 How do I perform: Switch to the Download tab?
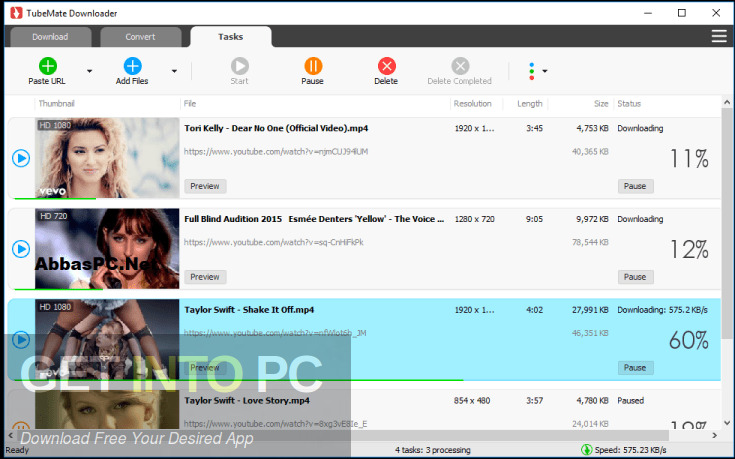pos(50,37)
